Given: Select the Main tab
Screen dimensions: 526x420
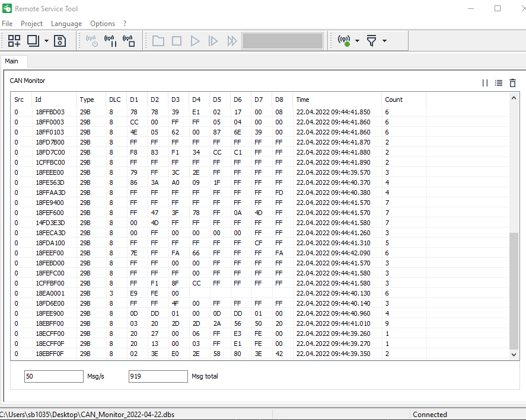Looking at the screenshot, I should [x=12, y=61].
